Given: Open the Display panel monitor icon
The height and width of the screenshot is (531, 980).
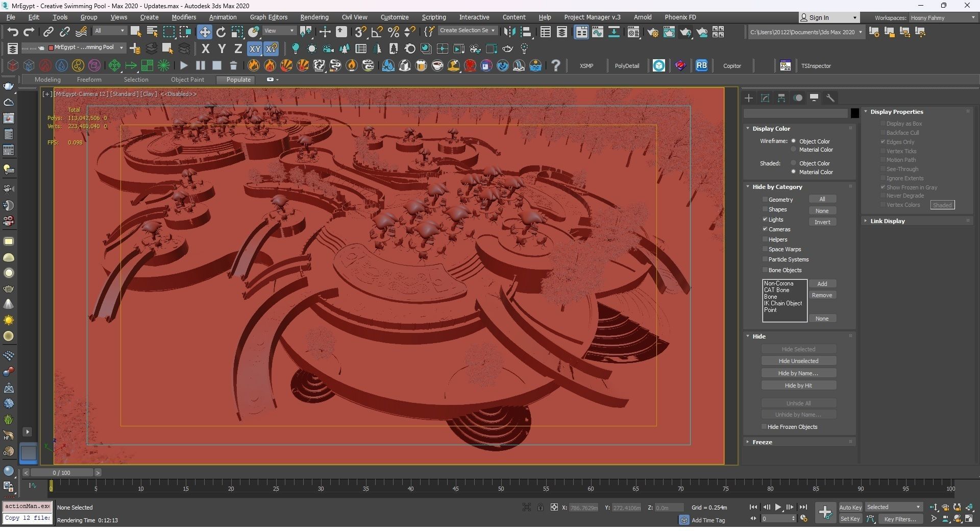Looking at the screenshot, I should [814, 98].
